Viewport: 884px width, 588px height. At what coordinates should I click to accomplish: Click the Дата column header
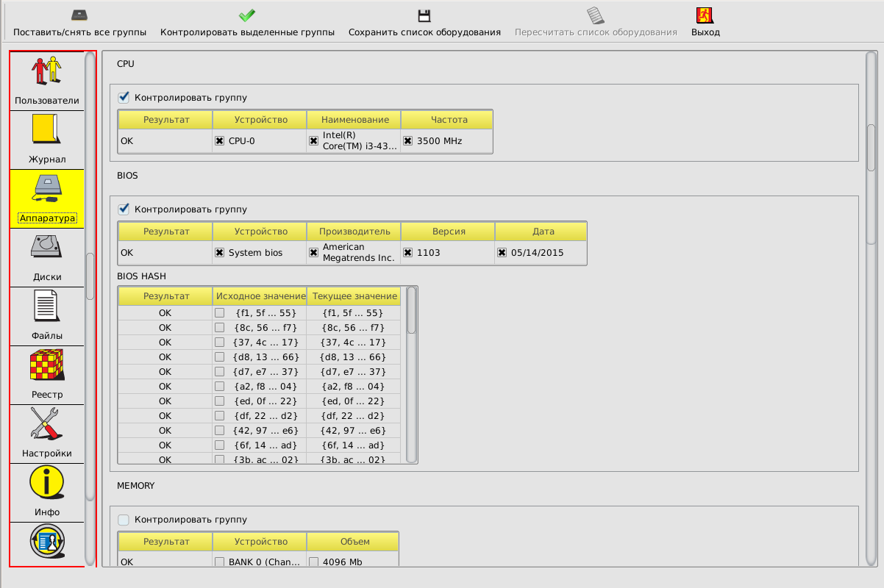(x=541, y=232)
